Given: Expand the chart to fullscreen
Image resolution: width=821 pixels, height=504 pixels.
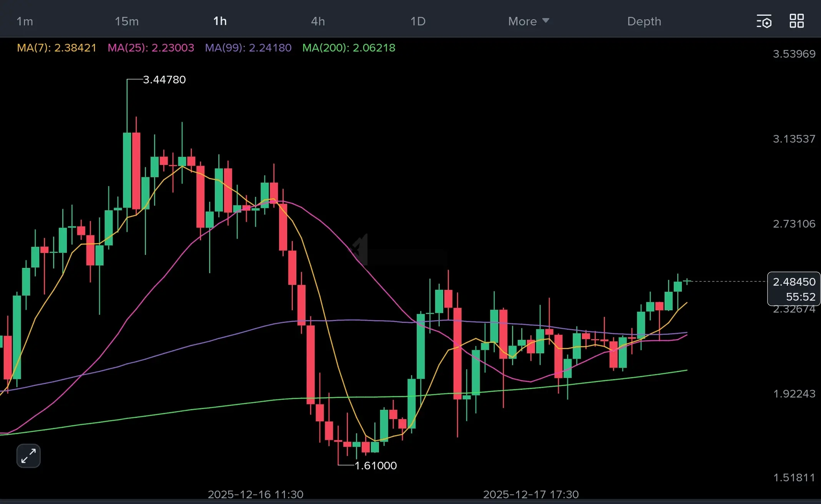Looking at the screenshot, I should click(x=28, y=456).
